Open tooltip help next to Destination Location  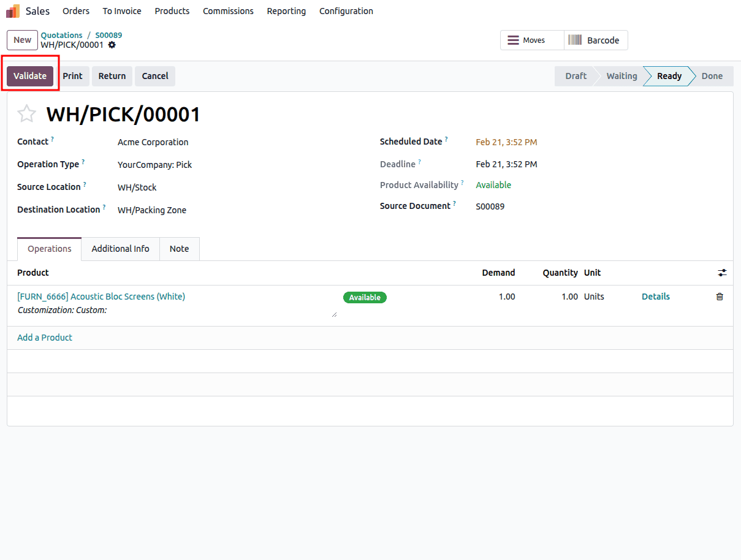click(104, 207)
